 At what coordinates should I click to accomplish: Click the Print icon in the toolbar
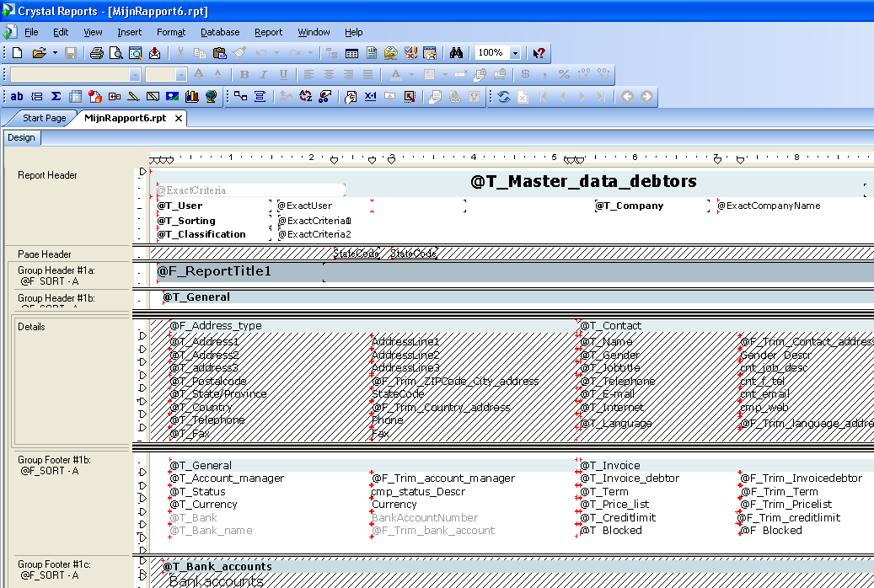point(97,53)
